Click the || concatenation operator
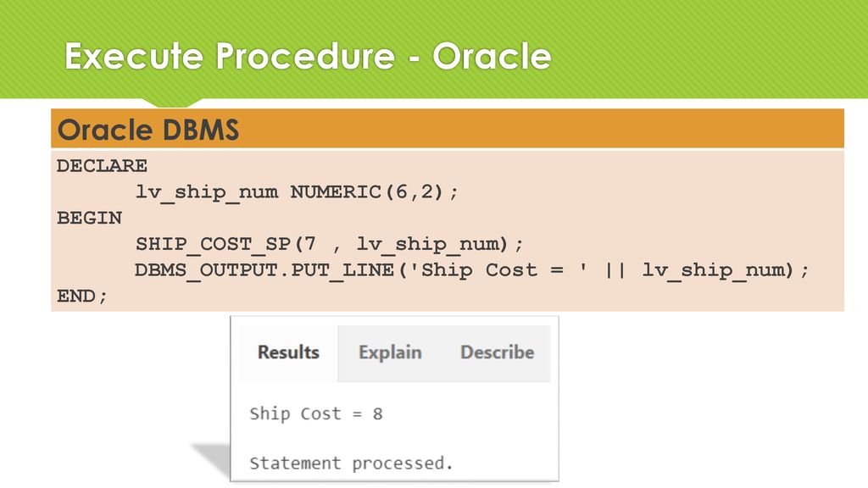 point(615,270)
